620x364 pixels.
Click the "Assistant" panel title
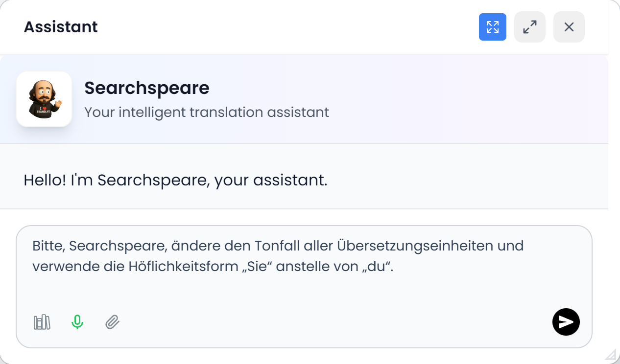(x=61, y=27)
